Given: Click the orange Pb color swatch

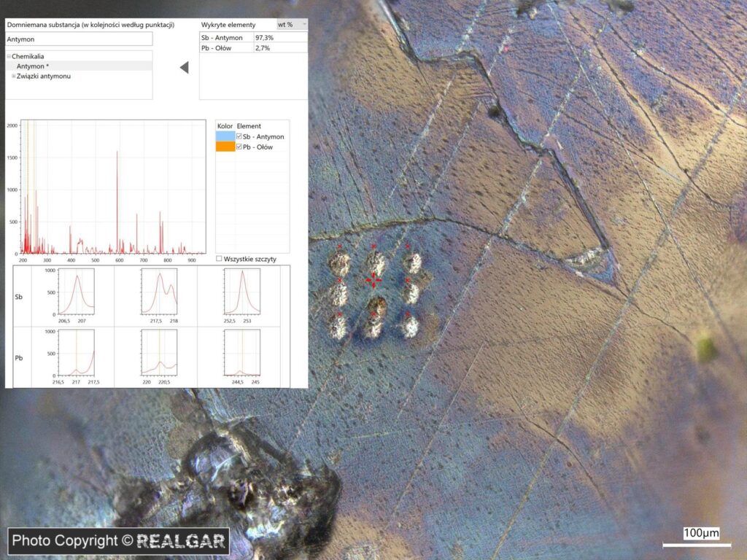Looking at the screenshot, I should point(225,147).
